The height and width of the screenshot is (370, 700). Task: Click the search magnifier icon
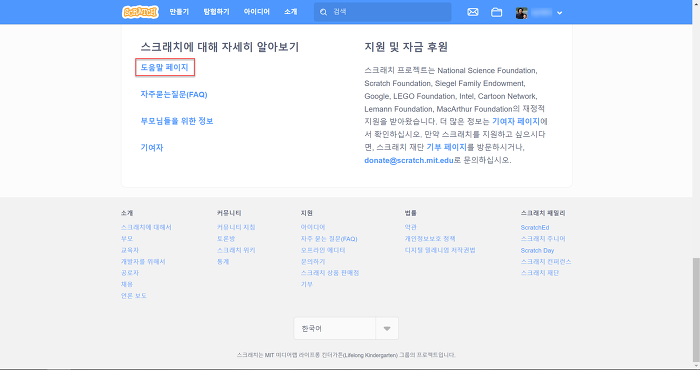[x=324, y=12]
